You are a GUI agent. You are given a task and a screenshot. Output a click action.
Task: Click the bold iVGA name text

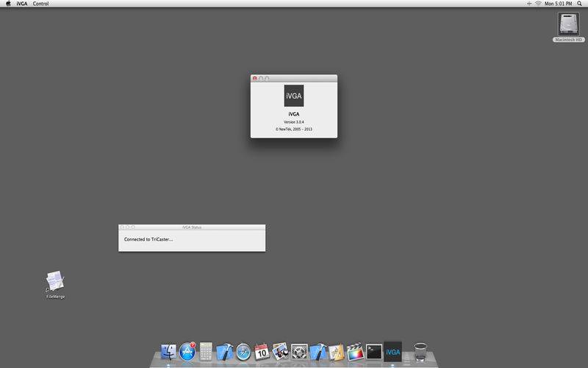(293, 114)
